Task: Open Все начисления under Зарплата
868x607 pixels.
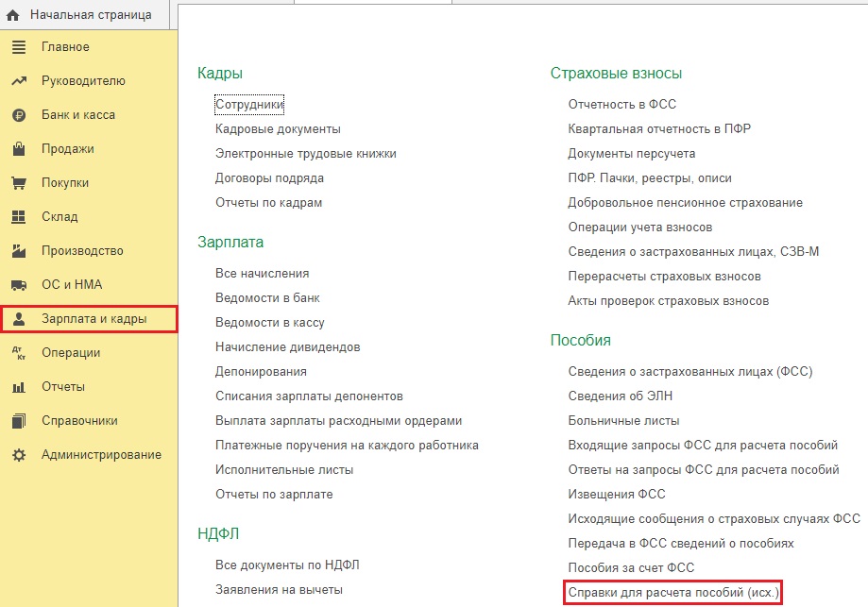Action: coord(262,273)
